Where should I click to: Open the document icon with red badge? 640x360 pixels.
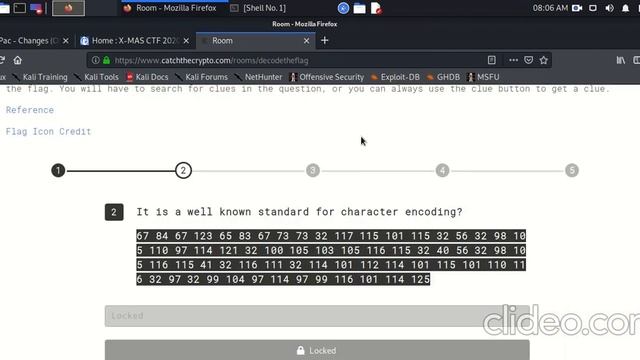(376, 8)
